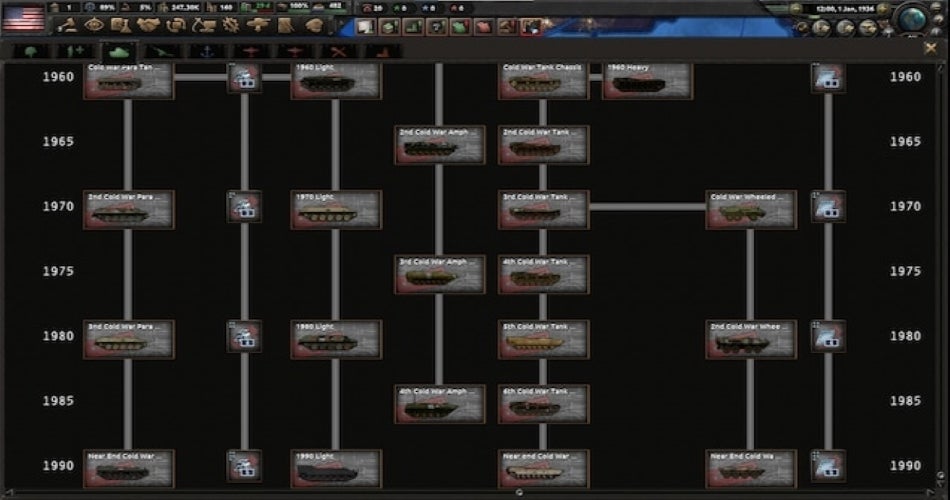Choose 2nd Cold War Amph technology
Screen dimensions: 950x500
[439, 145]
